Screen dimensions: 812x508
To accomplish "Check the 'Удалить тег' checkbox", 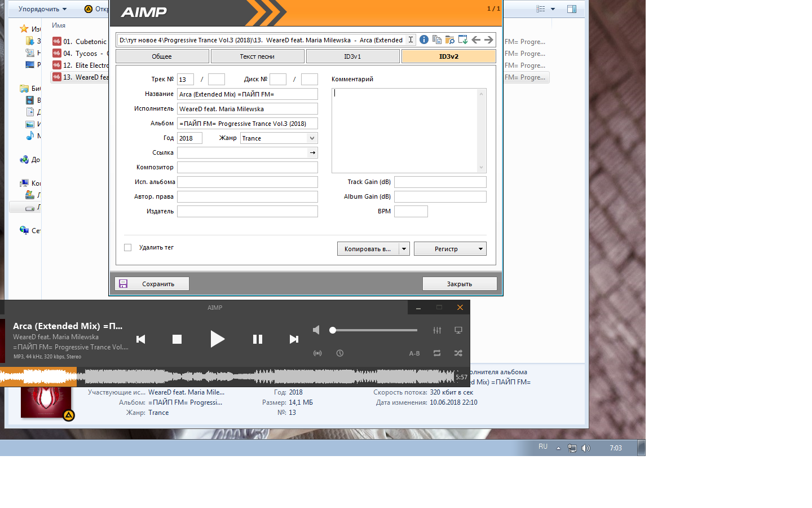I will tap(128, 248).
